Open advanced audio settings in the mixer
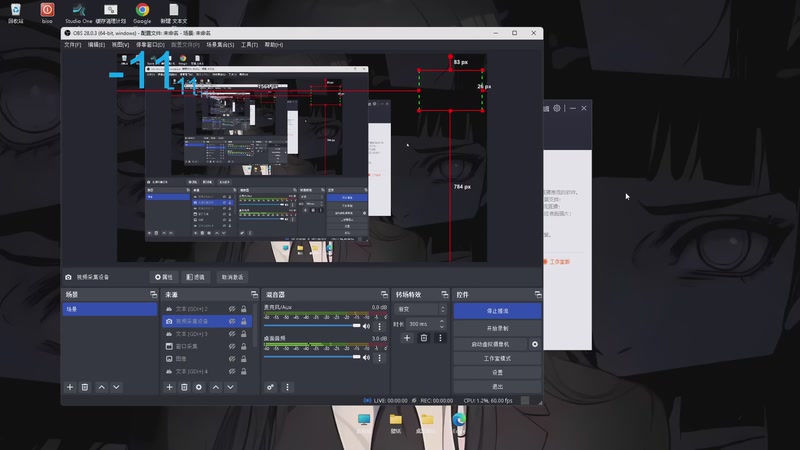 (270, 387)
